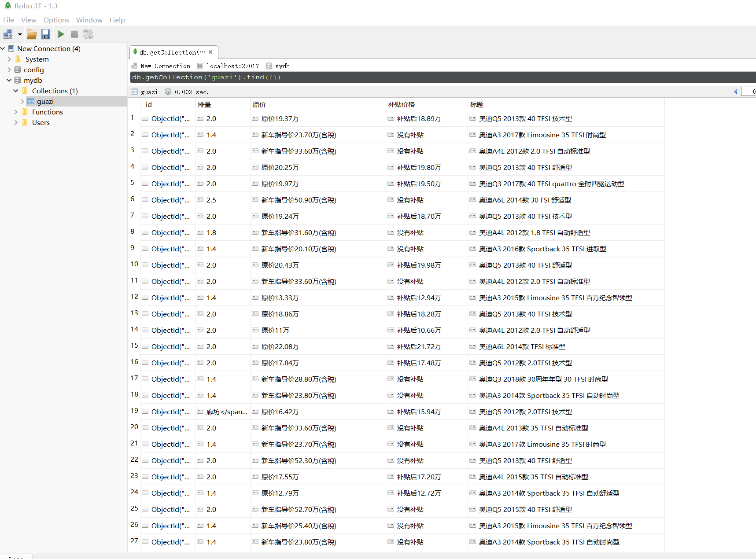
Task: Open the View menu
Action: click(x=29, y=20)
